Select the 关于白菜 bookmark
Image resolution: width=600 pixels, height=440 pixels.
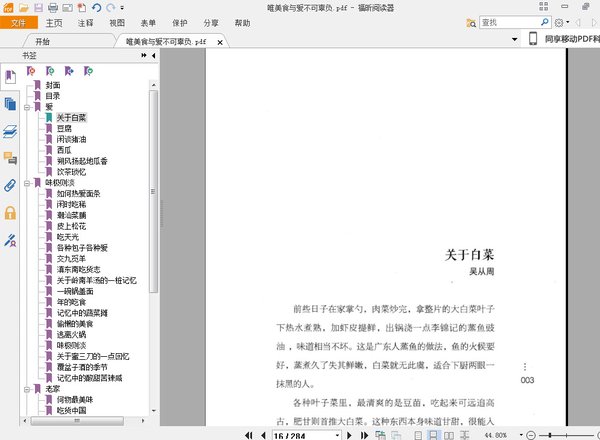tap(72, 117)
